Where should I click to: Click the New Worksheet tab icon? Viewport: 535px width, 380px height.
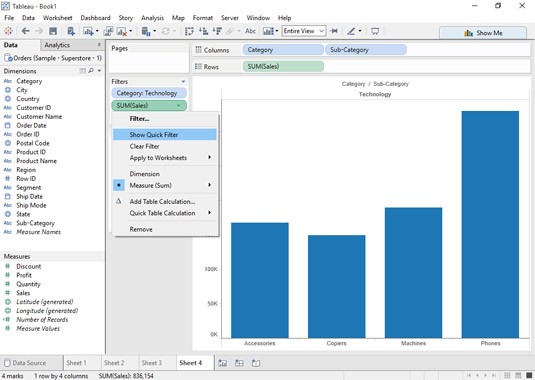click(223, 363)
